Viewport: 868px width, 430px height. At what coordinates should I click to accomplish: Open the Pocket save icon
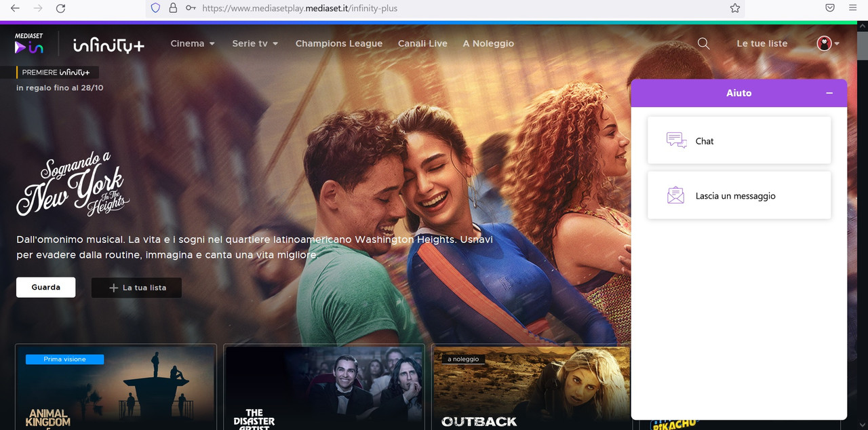coord(830,8)
